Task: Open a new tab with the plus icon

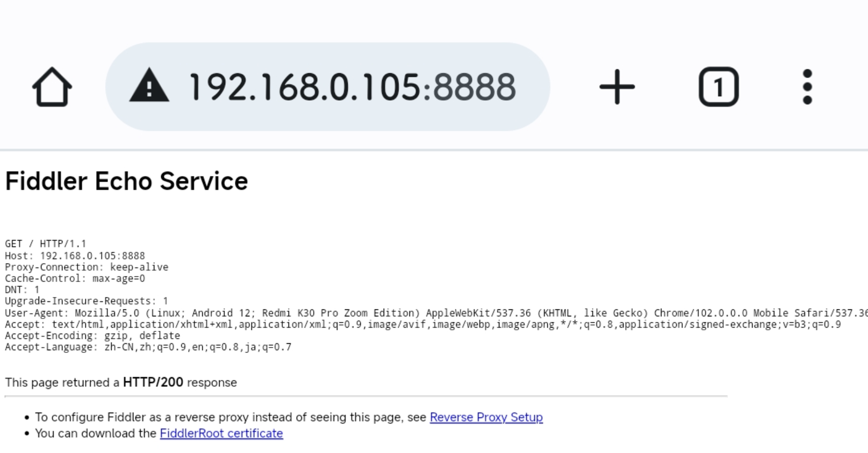Action: (617, 87)
